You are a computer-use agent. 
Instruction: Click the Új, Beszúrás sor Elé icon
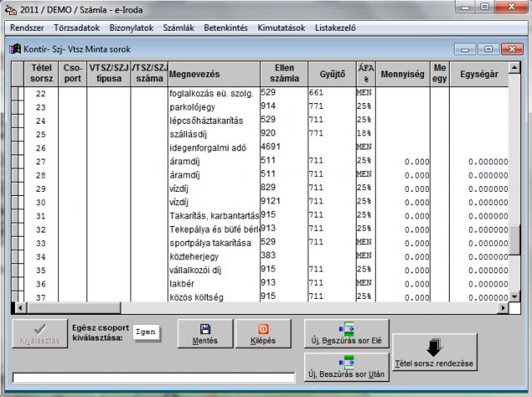click(x=347, y=328)
